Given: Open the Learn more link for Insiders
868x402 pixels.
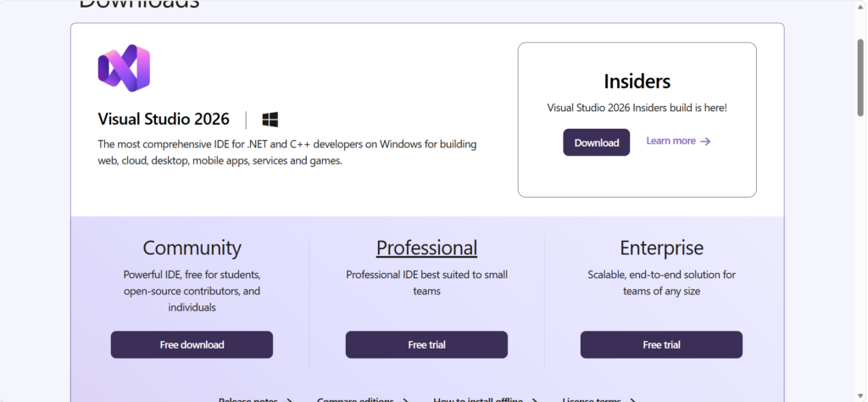Looking at the screenshot, I should pos(678,141).
